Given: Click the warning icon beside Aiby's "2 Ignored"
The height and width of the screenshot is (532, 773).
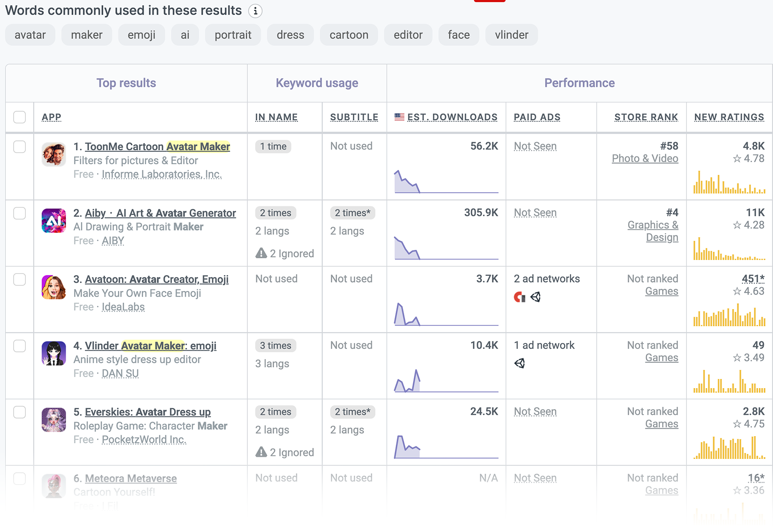Looking at the screenshot, I should (x=261, y=253).
